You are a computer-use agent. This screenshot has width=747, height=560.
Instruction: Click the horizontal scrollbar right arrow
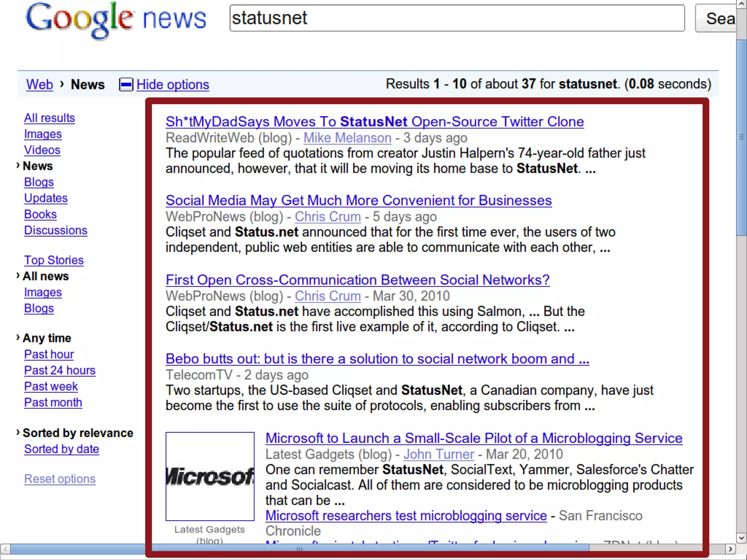pos(730,549)
